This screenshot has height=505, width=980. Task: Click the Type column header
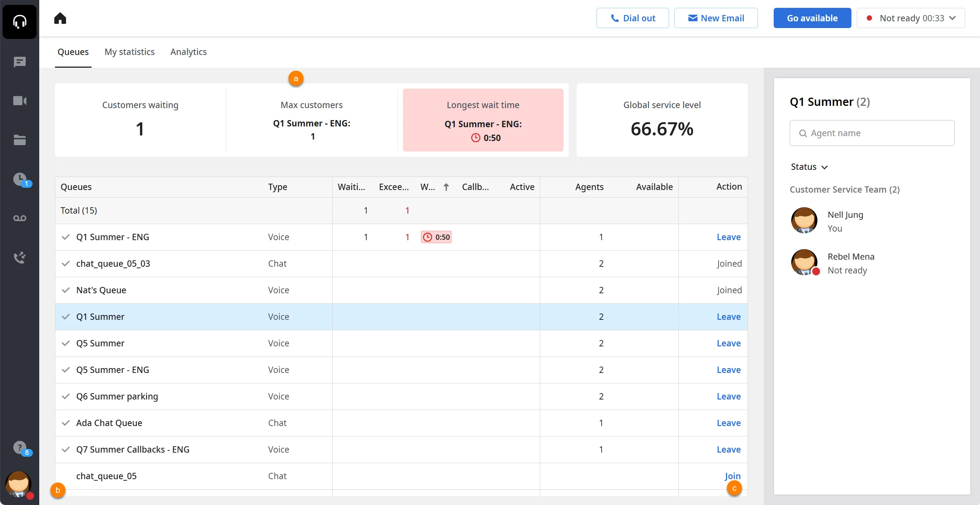point(277,187)
